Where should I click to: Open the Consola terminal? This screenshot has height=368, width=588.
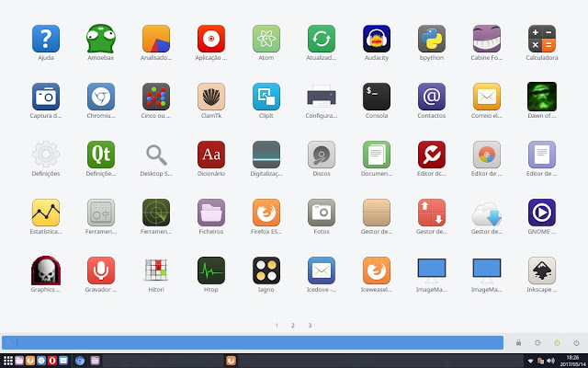[x=377, y=97]
